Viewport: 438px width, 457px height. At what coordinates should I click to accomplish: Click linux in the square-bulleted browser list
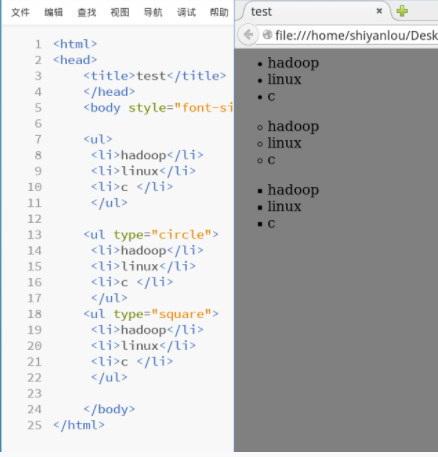(284, 206)
